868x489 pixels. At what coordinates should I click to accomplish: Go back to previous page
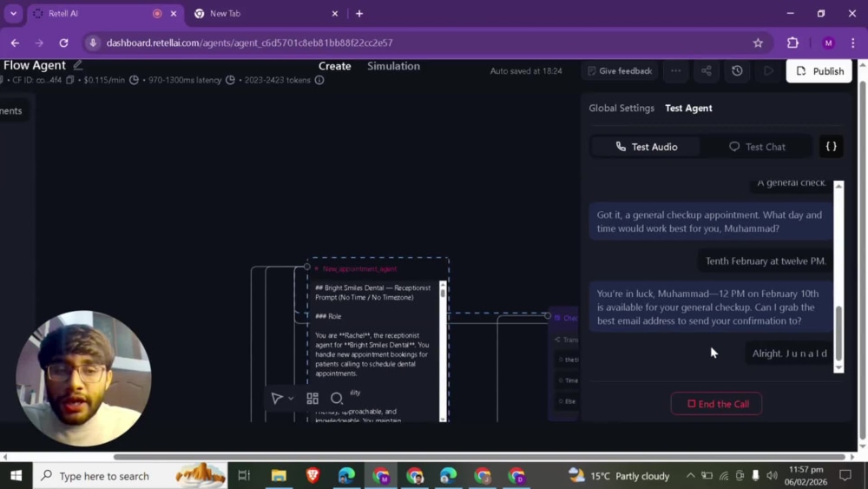click(15, 43)
